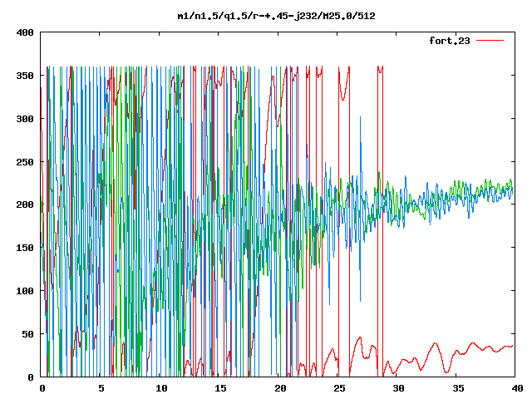This screenshot has height=399, width=532.
Task: Click the x-axis label 20
Action: point(280,388)
